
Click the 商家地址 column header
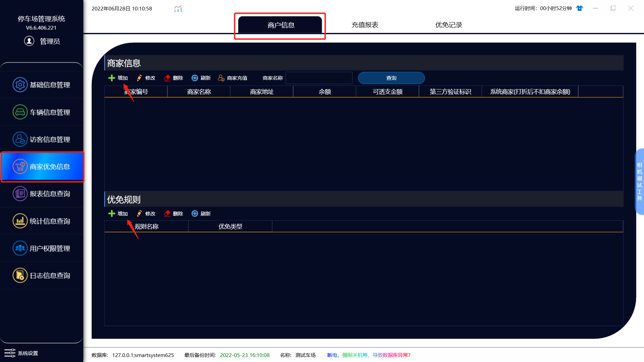point(262,92)
